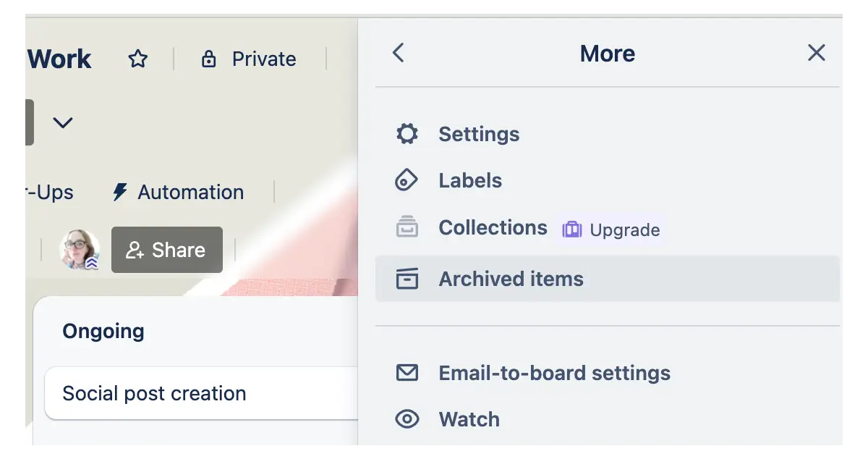Select the Labels tag icon
The image size is (868, 459).
pyautogui.click(x=408, y=180)
